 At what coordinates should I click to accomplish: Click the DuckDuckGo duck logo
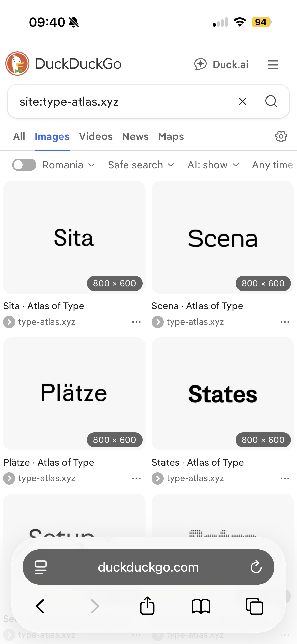tap(17, 64)
